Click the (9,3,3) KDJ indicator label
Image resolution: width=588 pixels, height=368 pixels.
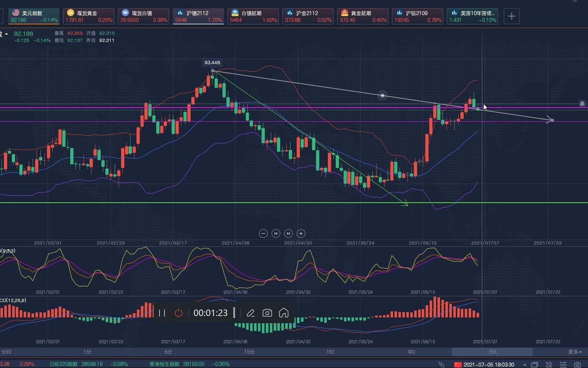(x=8, y=251)
